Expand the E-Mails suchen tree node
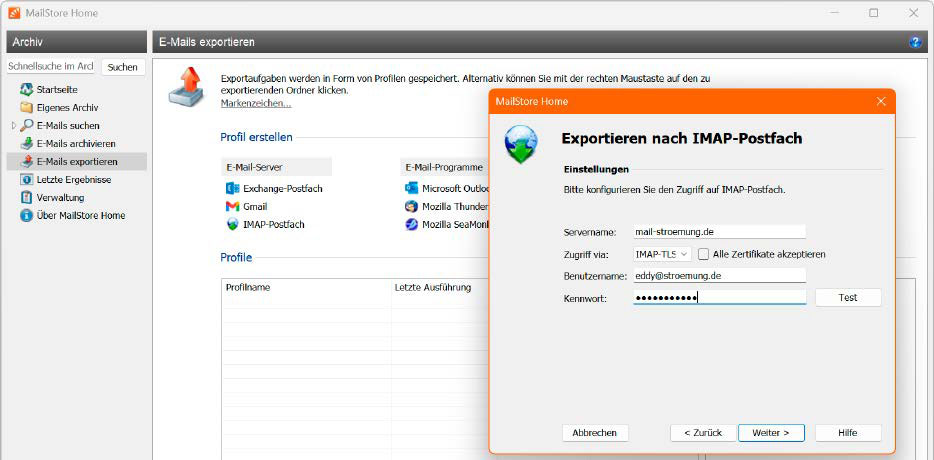This screenshot has height=460, width=934. coord(14,126)
